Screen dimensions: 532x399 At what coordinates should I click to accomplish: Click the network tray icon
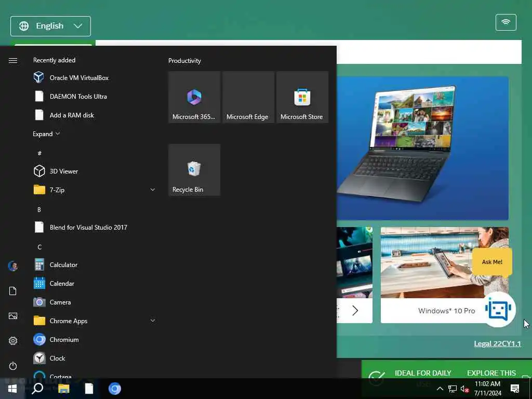[453, 389]
